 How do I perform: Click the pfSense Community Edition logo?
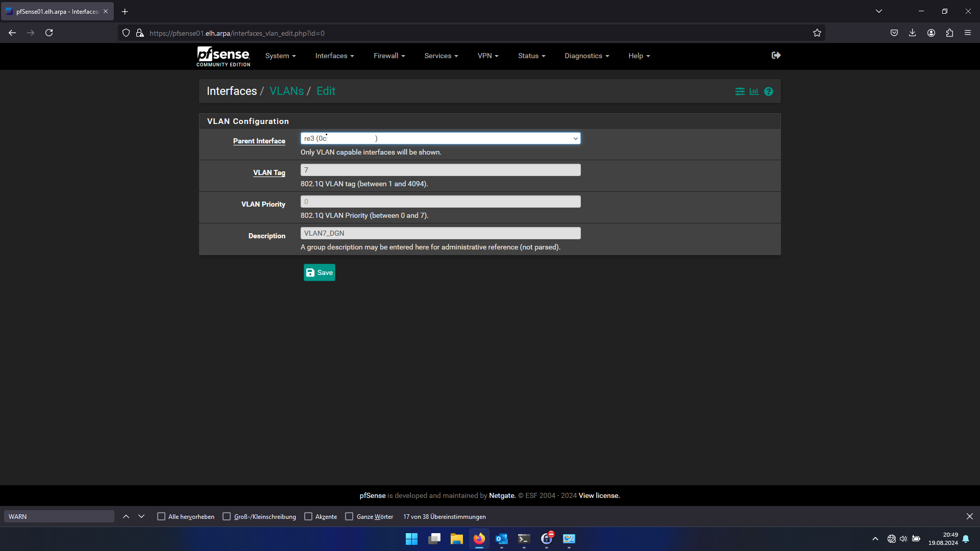coord(224,56)
